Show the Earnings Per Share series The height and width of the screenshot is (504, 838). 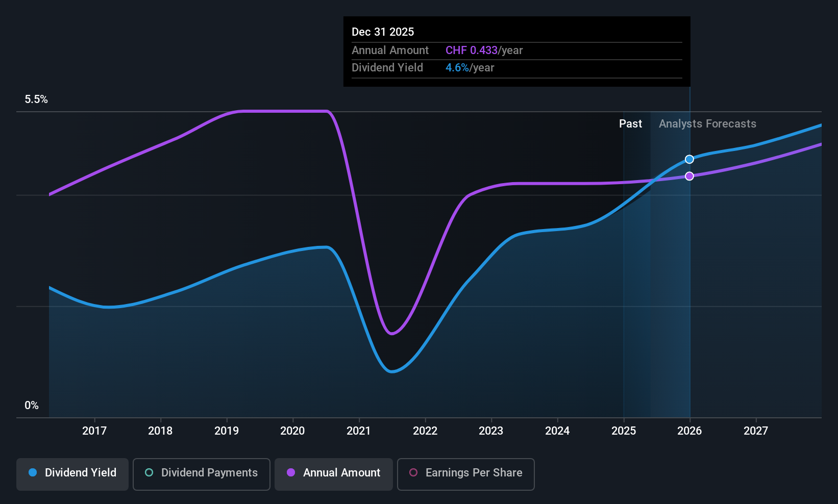click(x=465, y=474)
